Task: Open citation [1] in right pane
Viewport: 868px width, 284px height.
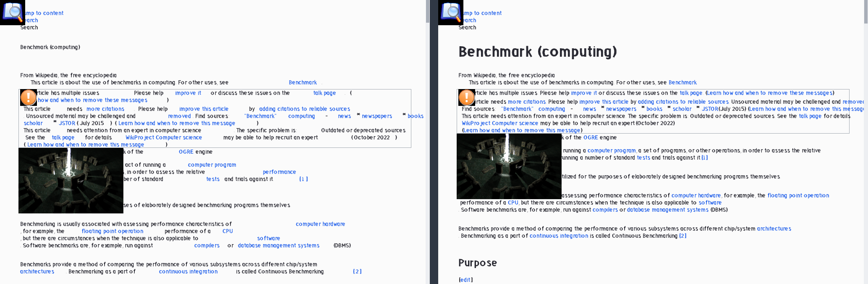Action: tap(705, 158)
